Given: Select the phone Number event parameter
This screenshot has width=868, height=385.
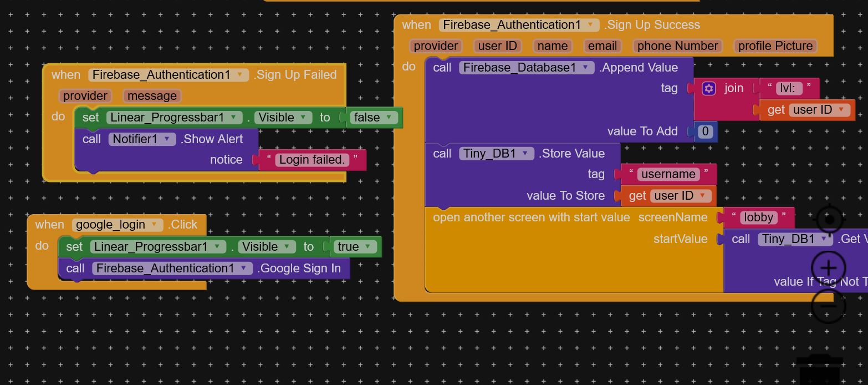Looking at the screenshot, I should [x=677, y=46].
